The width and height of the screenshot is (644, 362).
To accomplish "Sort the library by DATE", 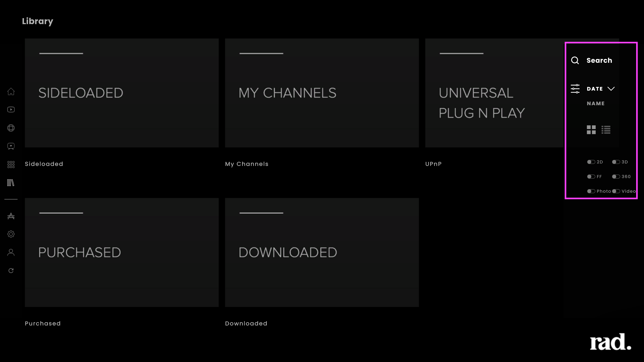I will [x=595, y=89].
